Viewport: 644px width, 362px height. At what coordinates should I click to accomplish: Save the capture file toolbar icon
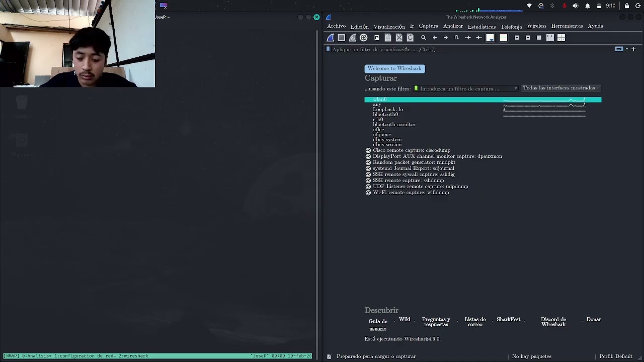pyautogui.click(x=388, y=38)
